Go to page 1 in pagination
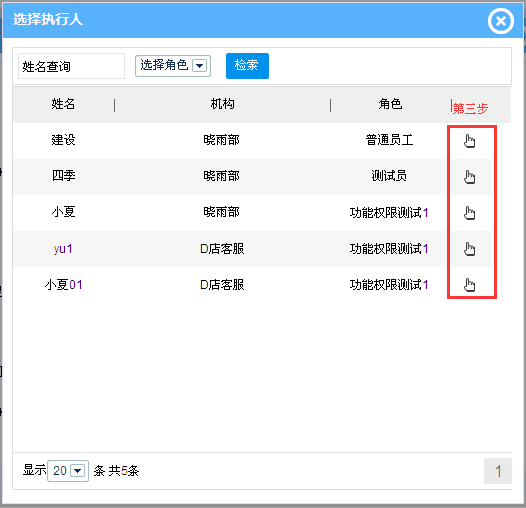This screenshot has width=526, height=508. (x=498, y=471)
